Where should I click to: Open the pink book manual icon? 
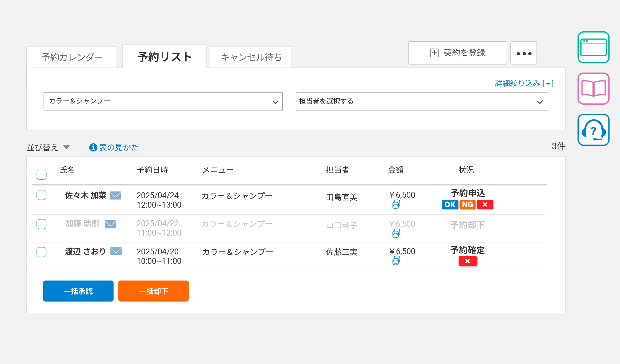(593, 89)
